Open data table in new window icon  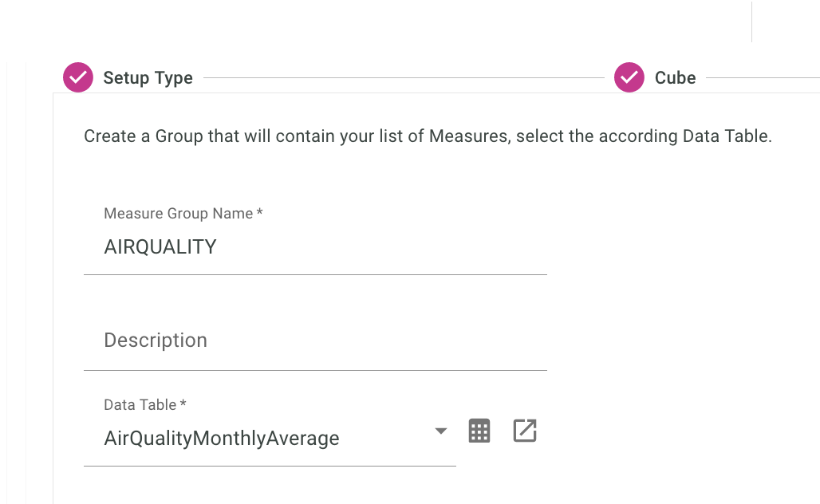[x=524, y=431]
